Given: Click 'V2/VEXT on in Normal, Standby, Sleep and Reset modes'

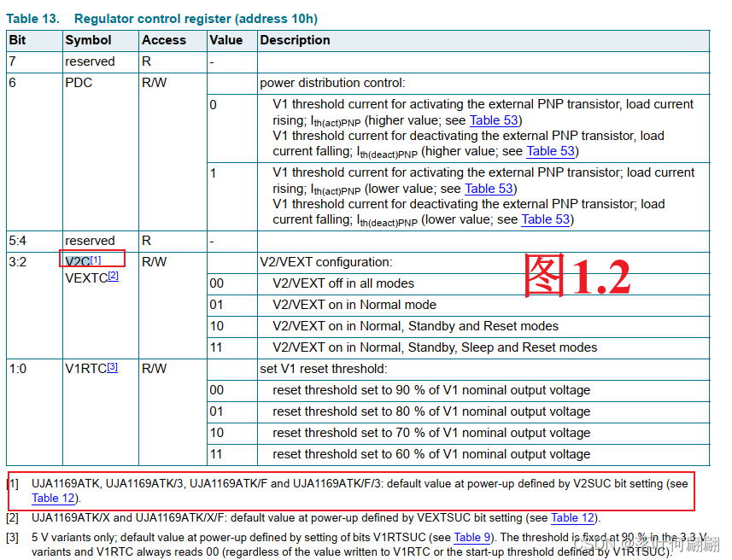Looking at the screenshot, I should click(x=435, y=347).
